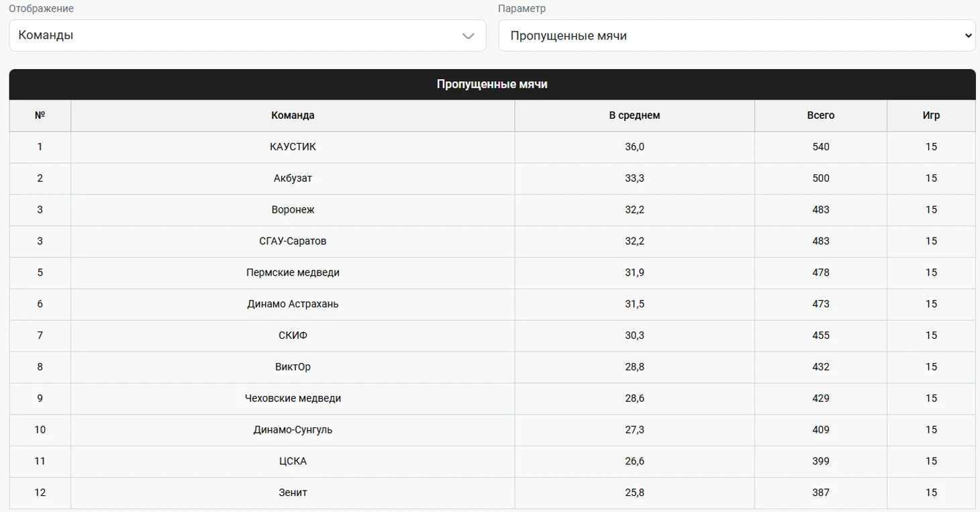The height and width of the screenshot is (512, 980).
Task: Click total 473 for Динамо Астрахань
Action: 820,304
